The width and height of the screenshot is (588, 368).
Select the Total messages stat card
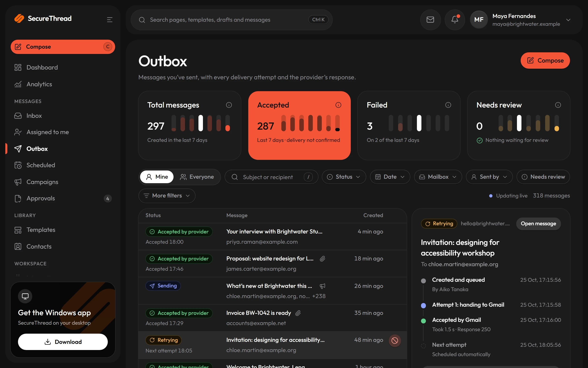point(189,126)
